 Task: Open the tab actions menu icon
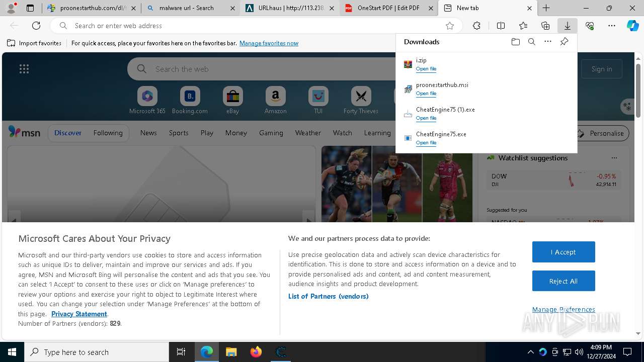(30, 8)
